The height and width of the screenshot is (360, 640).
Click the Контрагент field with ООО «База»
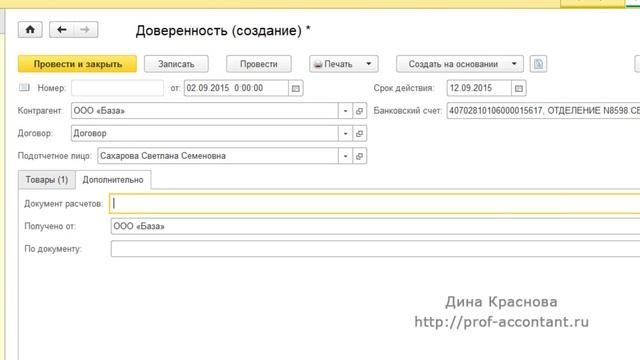coord(205,111)
